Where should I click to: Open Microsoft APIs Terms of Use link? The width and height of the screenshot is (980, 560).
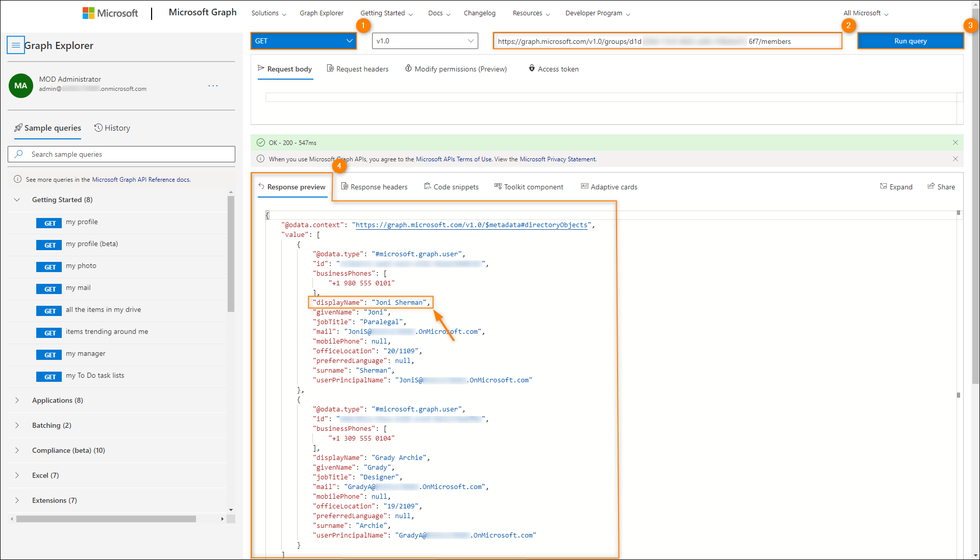[454, 159]
